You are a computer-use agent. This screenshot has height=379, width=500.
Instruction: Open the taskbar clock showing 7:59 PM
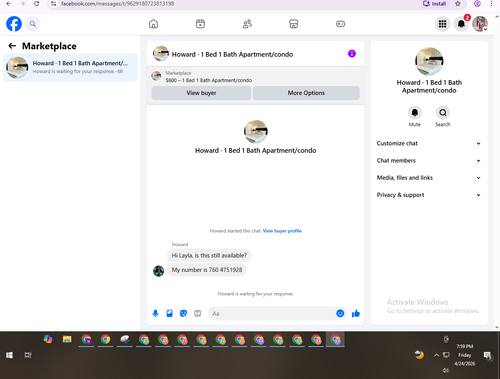pyautogui.click(x=465, y=355)
